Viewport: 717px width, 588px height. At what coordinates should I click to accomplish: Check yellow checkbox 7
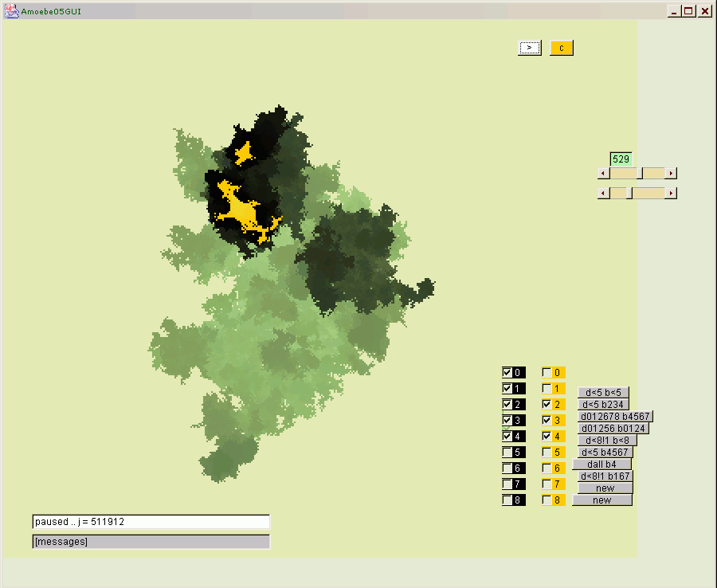tap(547, 484)
